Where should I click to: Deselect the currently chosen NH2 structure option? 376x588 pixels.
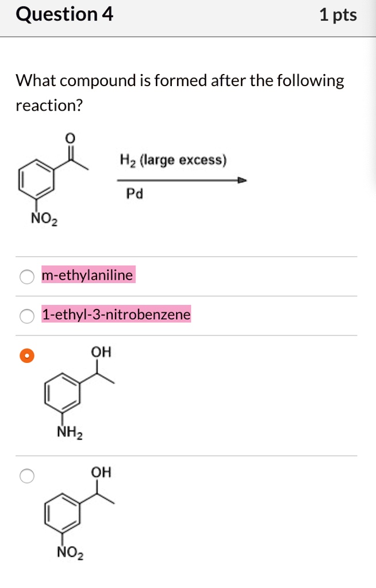click(26, 355)
